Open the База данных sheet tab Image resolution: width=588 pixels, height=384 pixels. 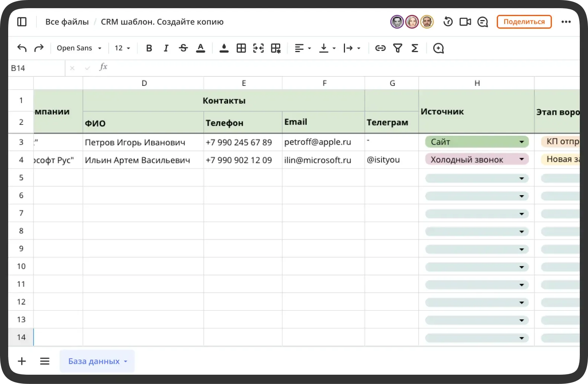pyautogui.click(x=94, y=361)
